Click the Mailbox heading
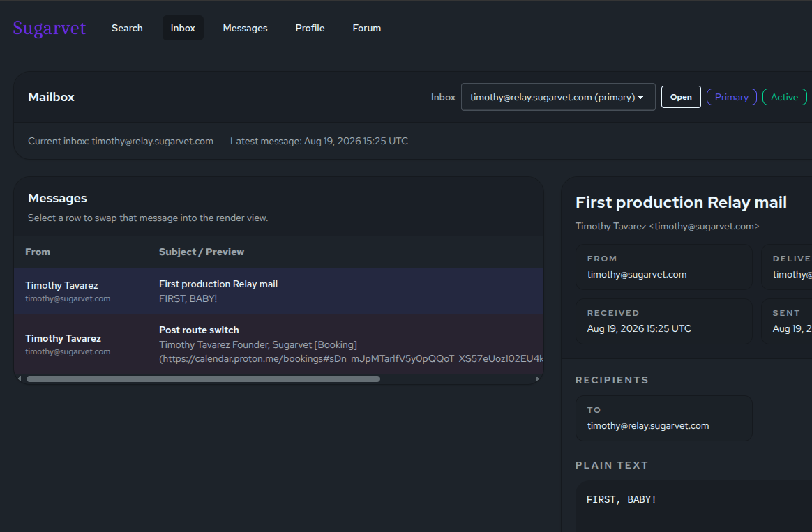This screenshot has height=532, width=812. pyautogui.click(x=51, y=98)
